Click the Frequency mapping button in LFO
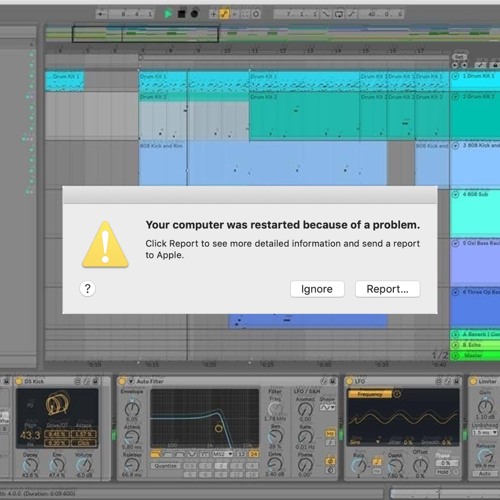This screenshot has width=500, height=500. [370, 394]
